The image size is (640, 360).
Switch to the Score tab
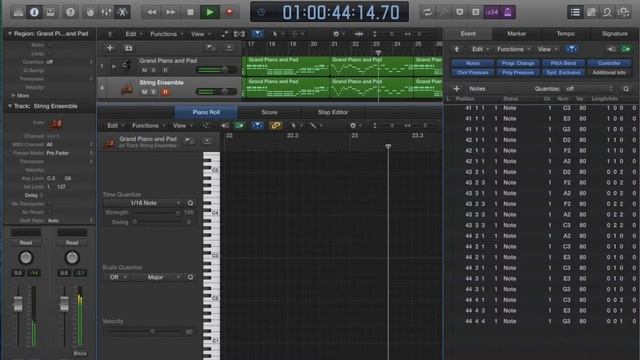(x=269, y=112)
